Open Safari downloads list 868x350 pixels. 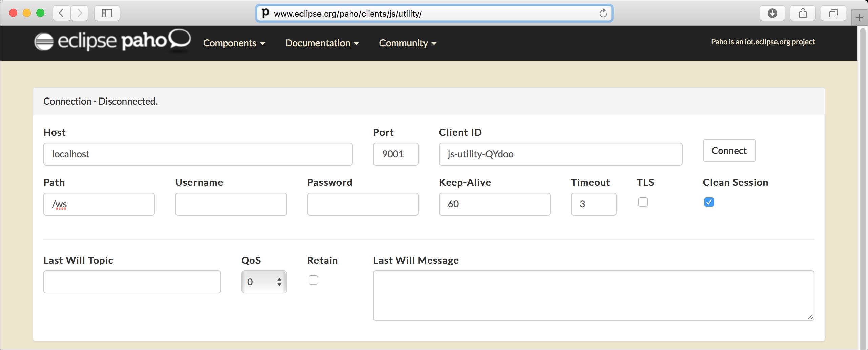tap(772, 13)
